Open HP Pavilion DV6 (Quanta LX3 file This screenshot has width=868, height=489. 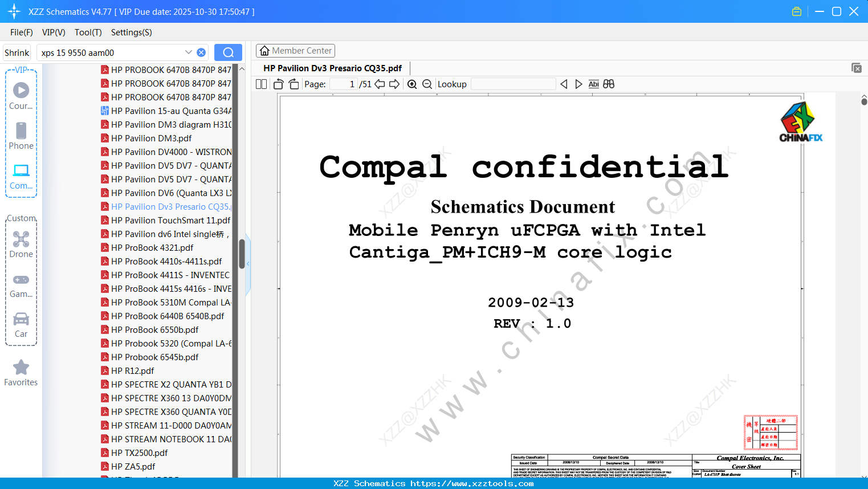click(166, 193)
